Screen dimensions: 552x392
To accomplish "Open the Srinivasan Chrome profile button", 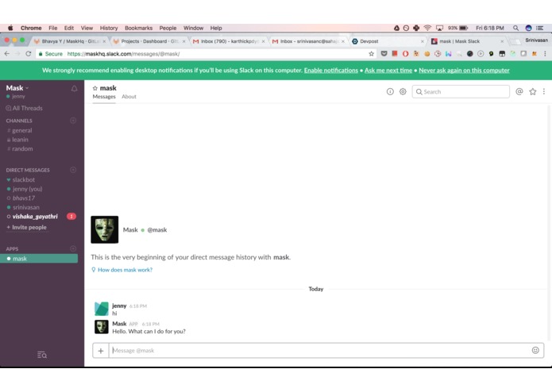I will pos(536,40).
